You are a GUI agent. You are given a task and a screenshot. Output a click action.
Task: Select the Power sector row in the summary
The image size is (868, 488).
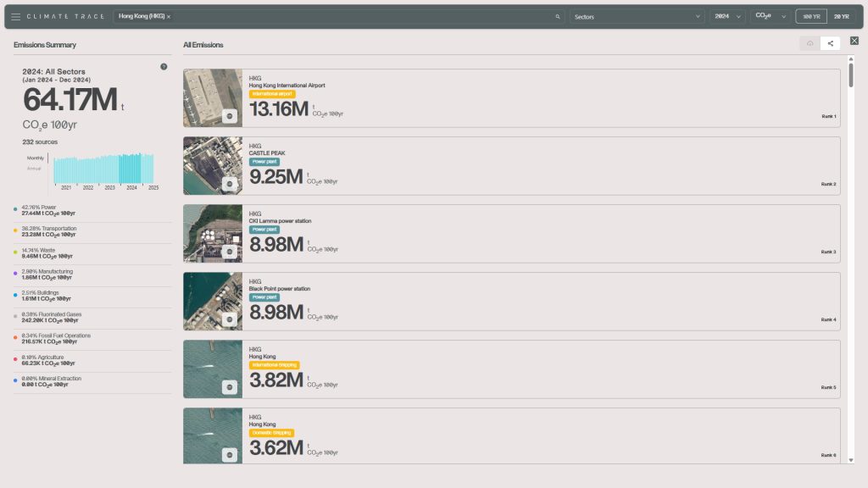[92, 210]
